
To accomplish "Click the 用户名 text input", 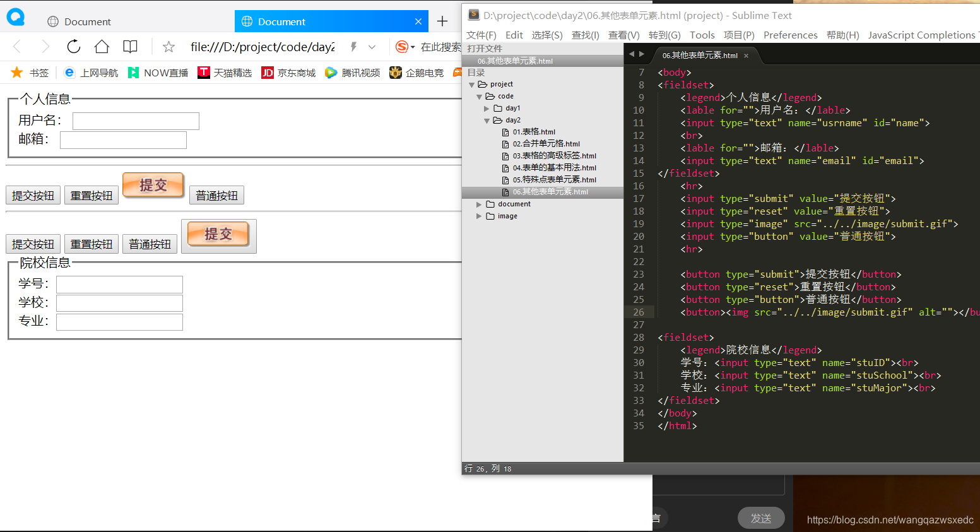I will 136,121.
